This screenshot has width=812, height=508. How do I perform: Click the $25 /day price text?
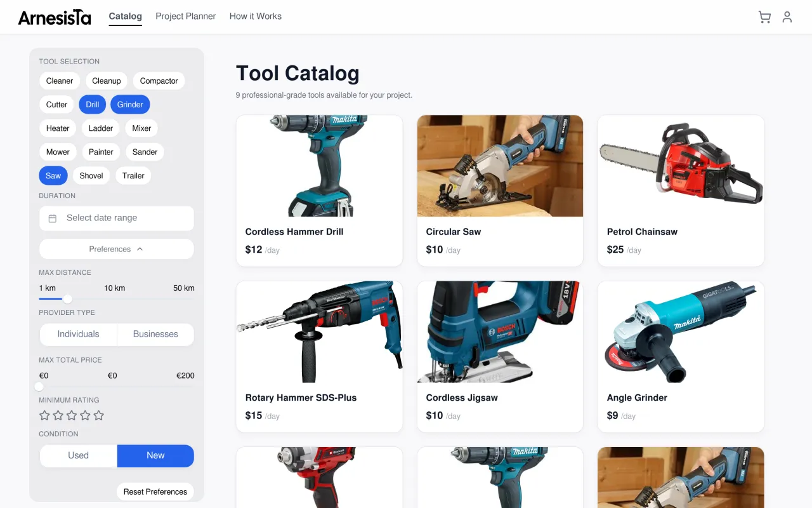pyautogui.click(x=624, y=250)
